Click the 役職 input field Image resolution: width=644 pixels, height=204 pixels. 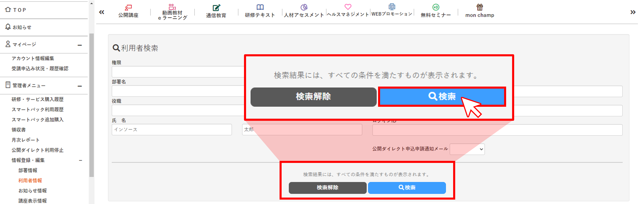click(x=178, y=110)
